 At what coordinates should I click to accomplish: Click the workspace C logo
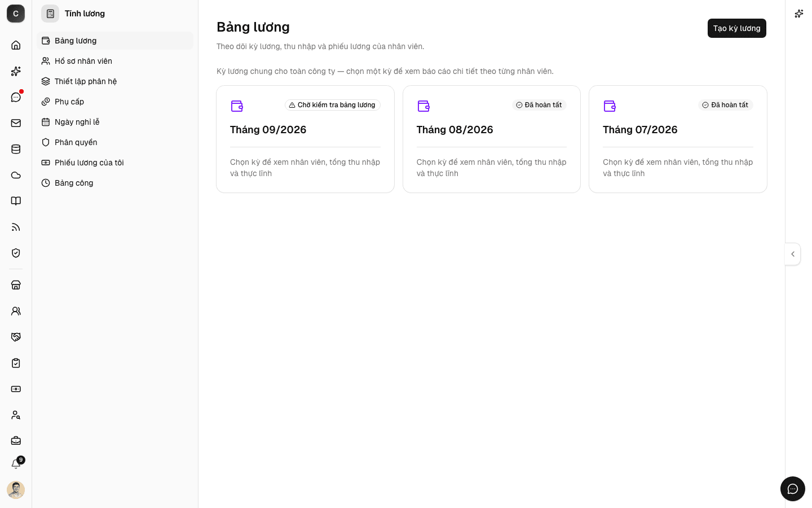(16, 14)
